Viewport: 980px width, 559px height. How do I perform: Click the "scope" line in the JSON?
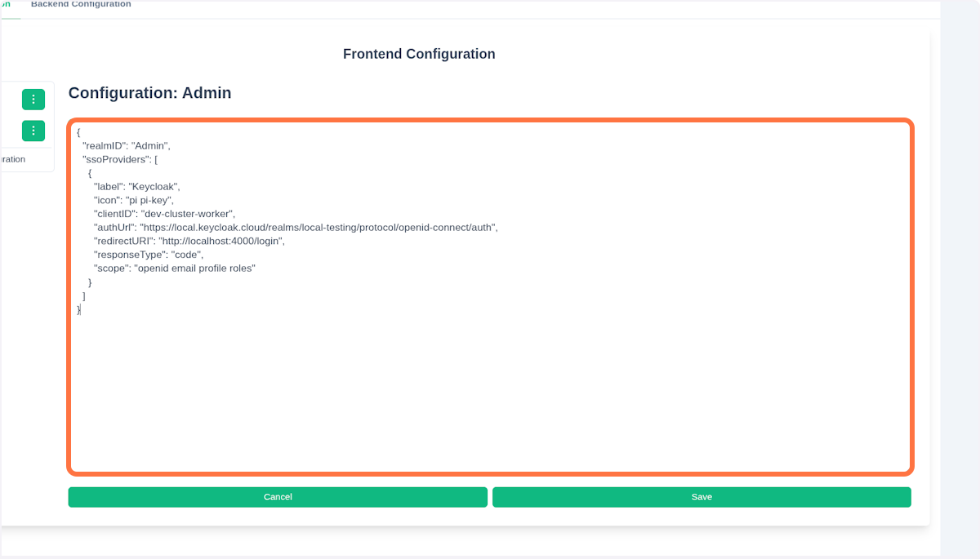click(174, 268)
